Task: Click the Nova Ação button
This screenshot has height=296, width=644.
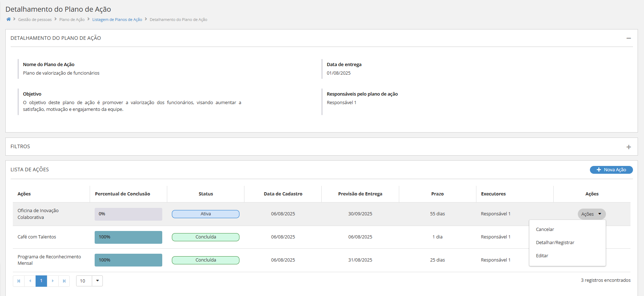Action: pos(611,170)
